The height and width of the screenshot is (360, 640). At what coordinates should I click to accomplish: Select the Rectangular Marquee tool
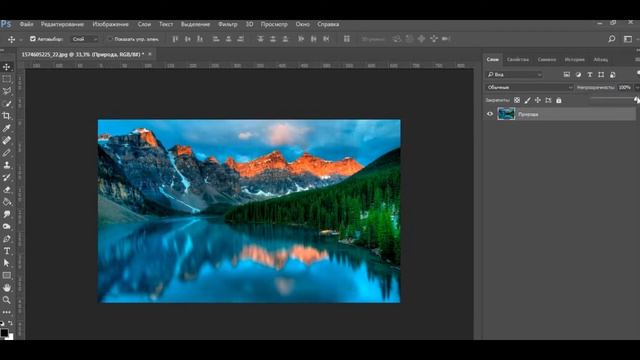point(7,79)
